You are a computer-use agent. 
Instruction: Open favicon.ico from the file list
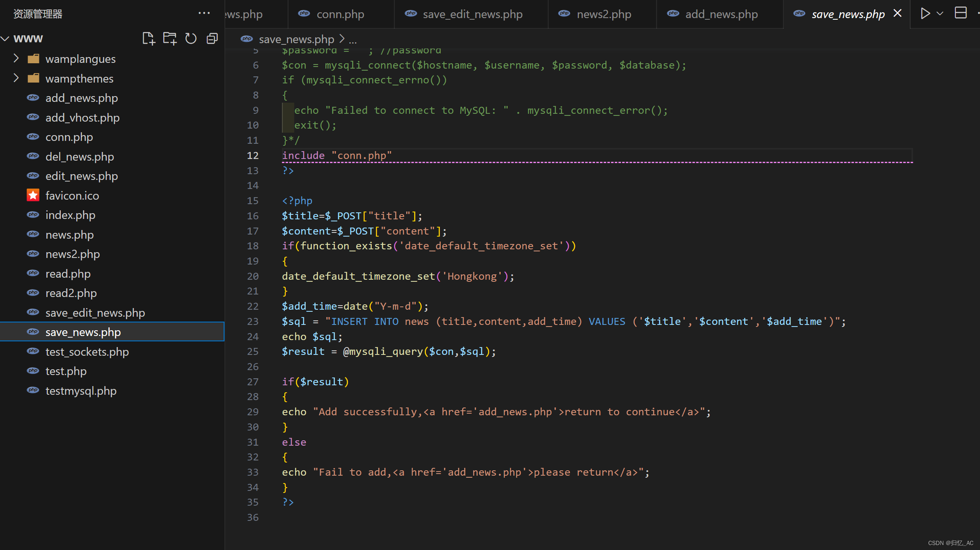click(x=72, y=196)
